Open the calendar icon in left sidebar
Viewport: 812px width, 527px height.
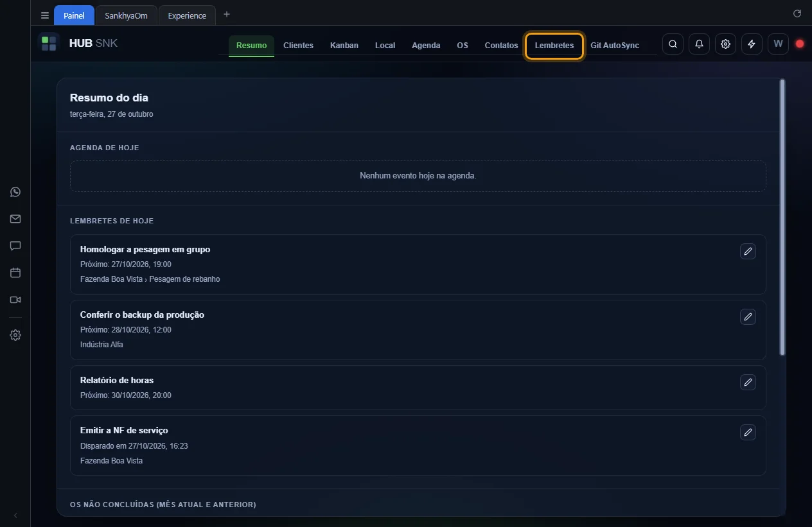tap(15, 273)
